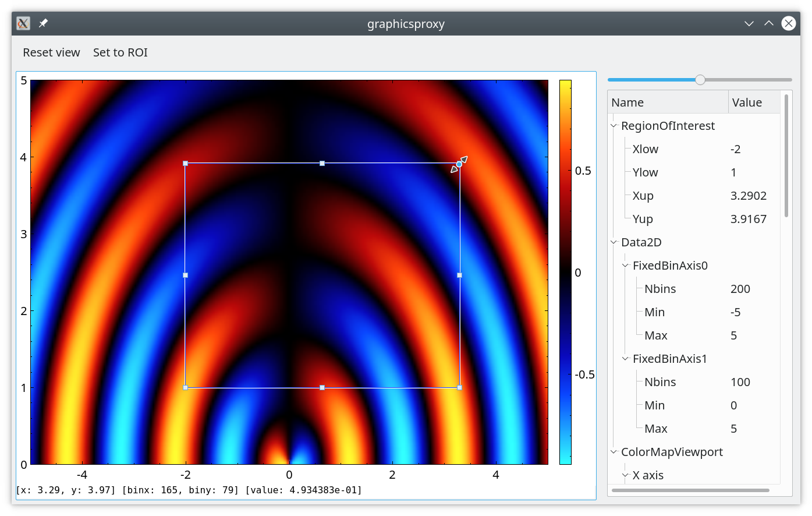
Task: Collapse the FixedBinAxis0 node
Action: pos(625,266)
